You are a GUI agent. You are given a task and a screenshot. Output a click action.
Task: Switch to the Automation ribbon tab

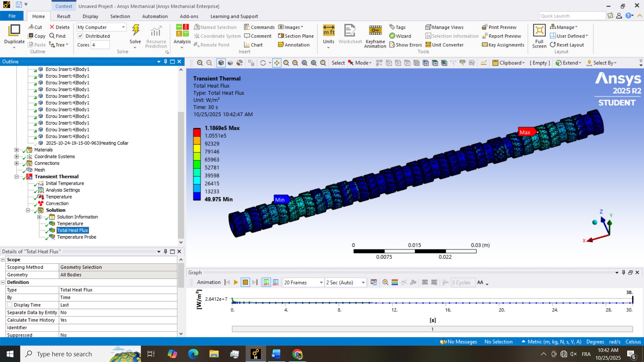pyautogui.click(x=155, y=16)
